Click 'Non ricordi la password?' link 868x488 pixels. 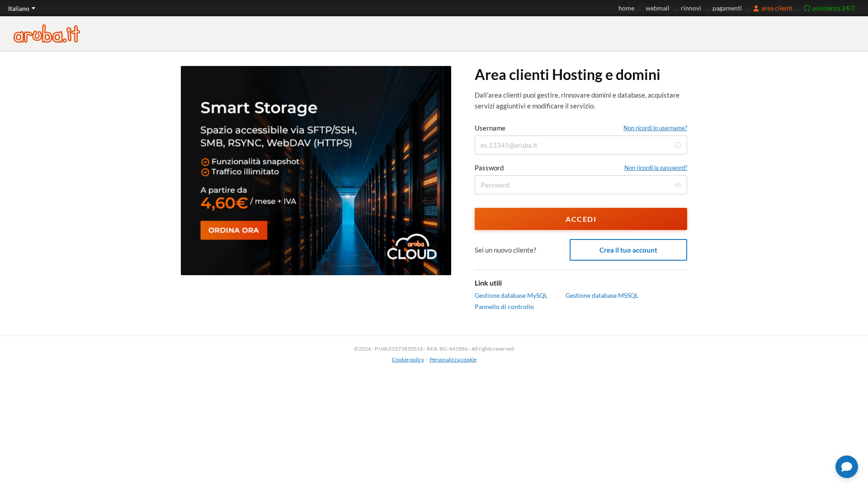[656, 168]
